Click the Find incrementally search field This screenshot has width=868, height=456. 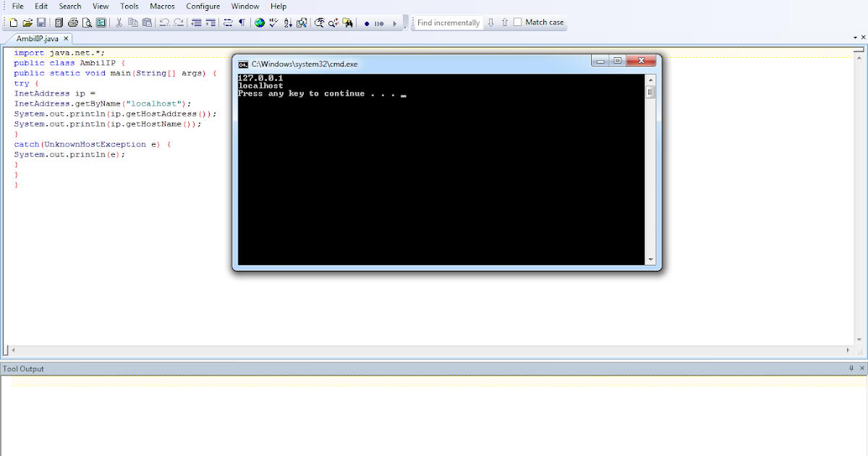click(447, 22)
